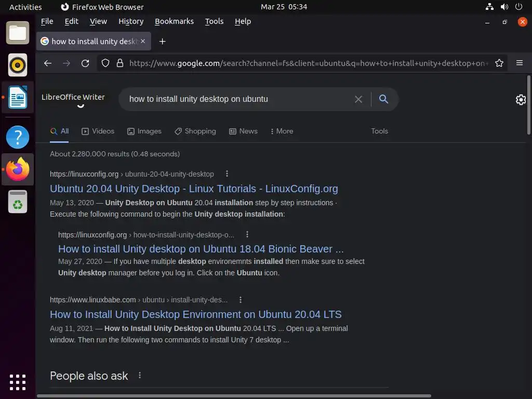Open the Trash from the dock
The width and height of the screenshot is (532, 399).
coord(18,202)
